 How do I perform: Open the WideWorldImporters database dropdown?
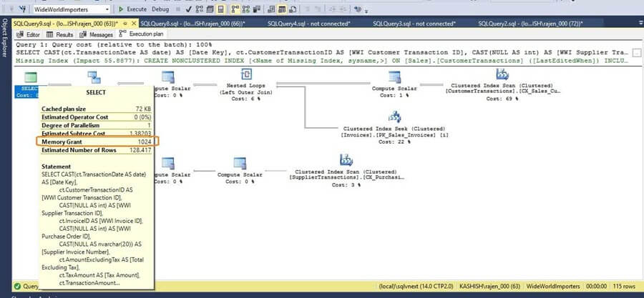click(72, 9)
